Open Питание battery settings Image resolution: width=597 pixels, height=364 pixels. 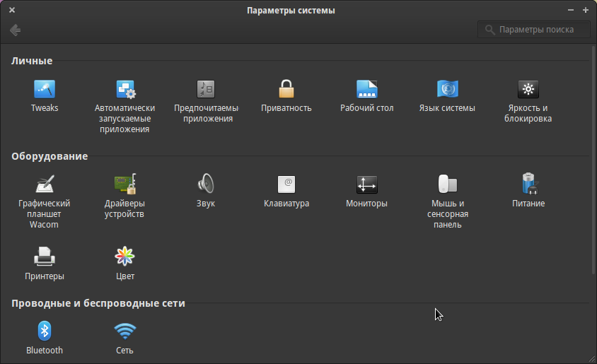pyautogui.click(x=528, y=184)
